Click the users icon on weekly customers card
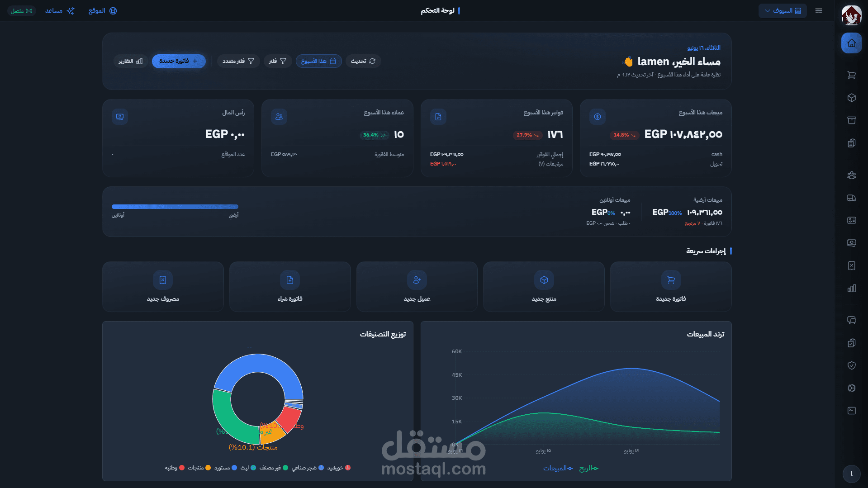This screenshot has width=868, height=488. click(x=279, y=117)
